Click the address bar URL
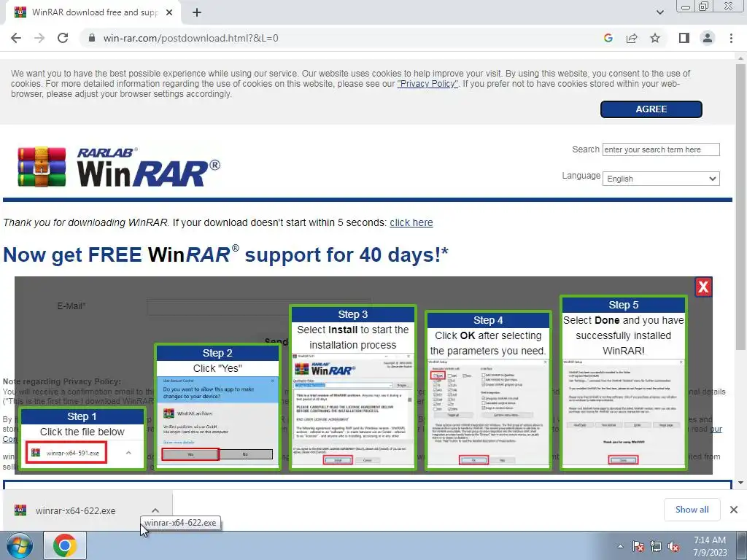This screenshot has width=747, height=560. (x=190, y=38)
